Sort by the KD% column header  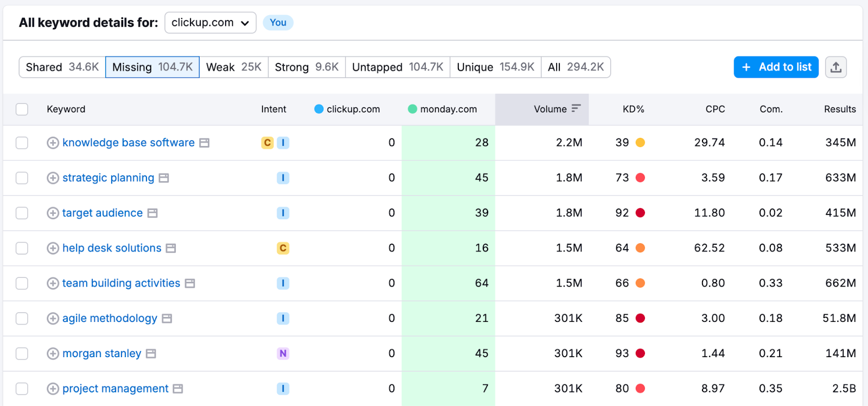pos(633,109)
